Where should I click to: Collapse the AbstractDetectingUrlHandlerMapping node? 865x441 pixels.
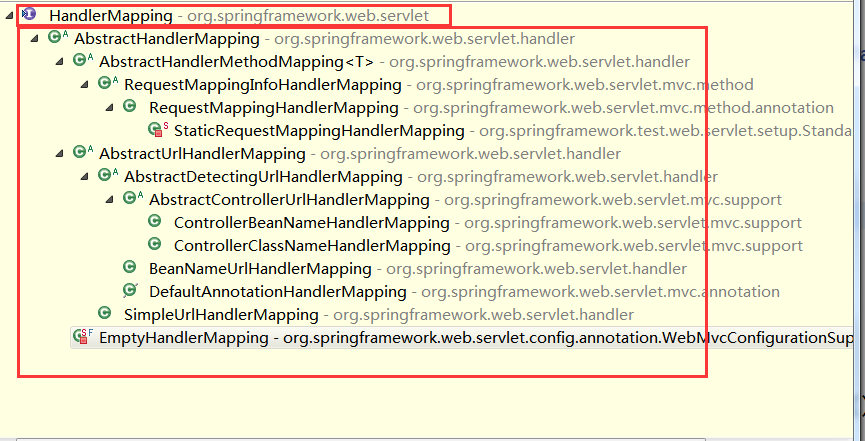[x=84, y=177]
